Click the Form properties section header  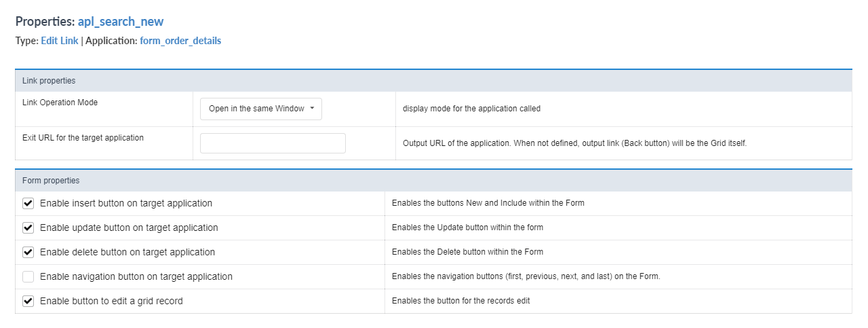coord(51,181)
